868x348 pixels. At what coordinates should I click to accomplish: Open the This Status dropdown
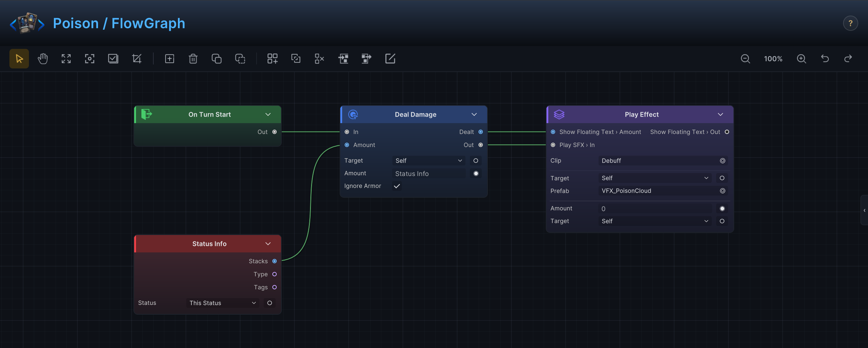[x=223, y=303]
